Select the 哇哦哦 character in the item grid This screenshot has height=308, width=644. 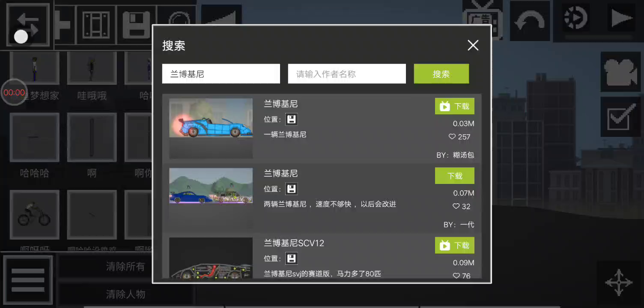point(92,68)
